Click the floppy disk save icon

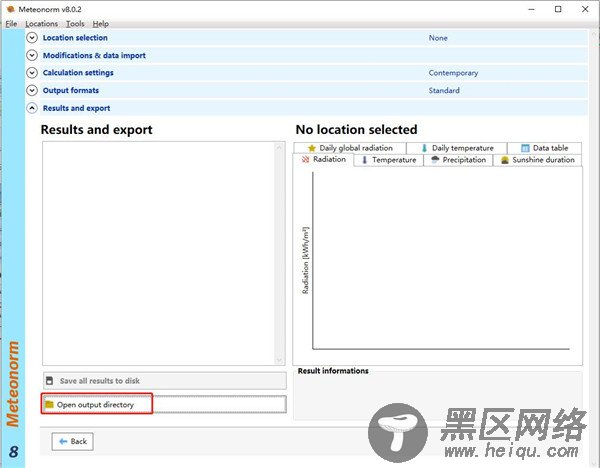click(x=49, y=381)
